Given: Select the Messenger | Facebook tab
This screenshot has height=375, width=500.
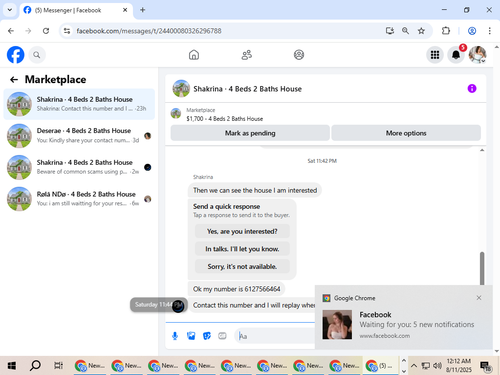Looking at the screenshot, I should pos(76,10).
